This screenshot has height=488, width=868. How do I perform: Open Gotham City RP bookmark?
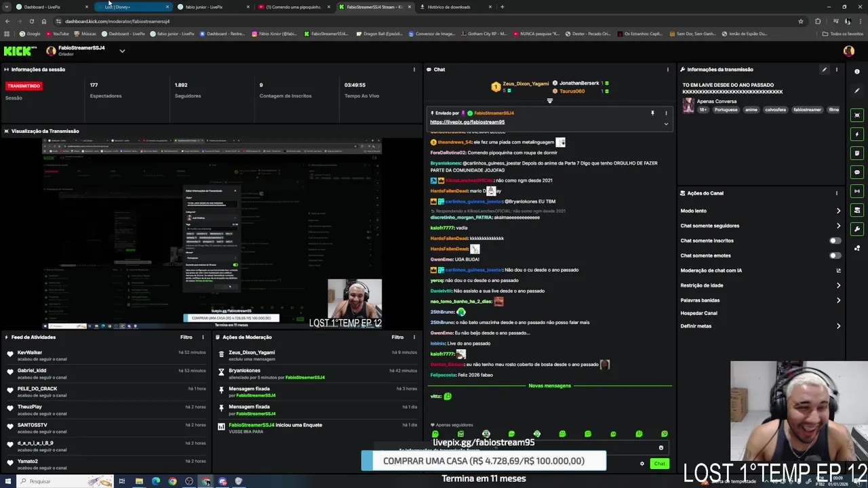click(x=484, y=33)
